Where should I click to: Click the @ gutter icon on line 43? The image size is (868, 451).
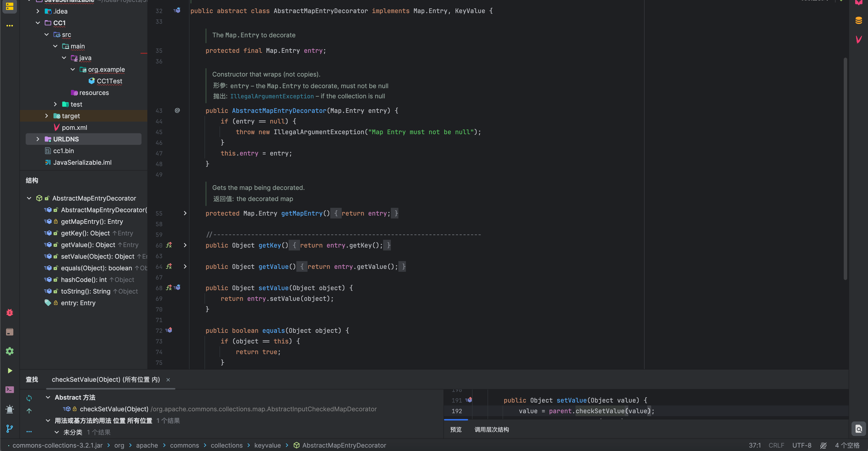pyautogui.click(x=177, y=110)
